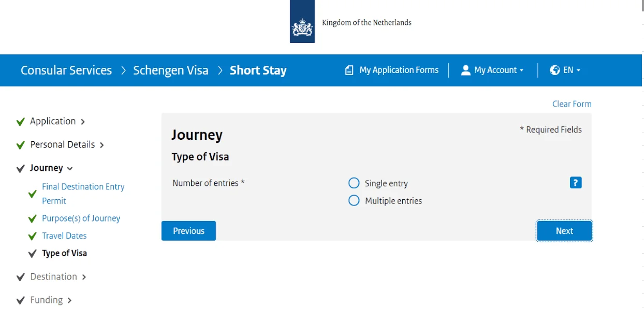Screen dimensions: 644x309
Task: Click the globe language icon
Action: pos(555,70)
